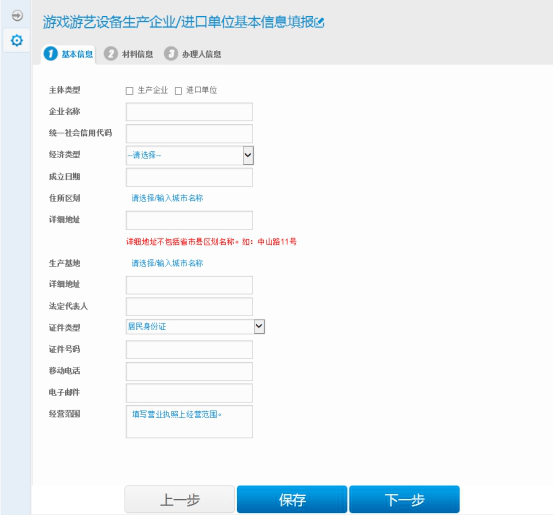The height and width of the screenshot is (515, 554).
Task: Click the step 1 circle icon
Action: [x=51, y=54]
